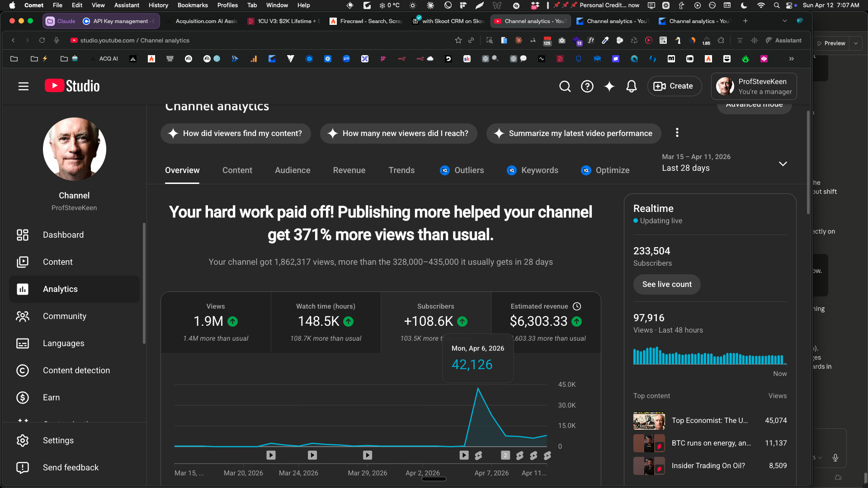The width and height of the screenshot is (868, 488).
Task: Open the Comet Assistant button
Action: pos(783,40)
